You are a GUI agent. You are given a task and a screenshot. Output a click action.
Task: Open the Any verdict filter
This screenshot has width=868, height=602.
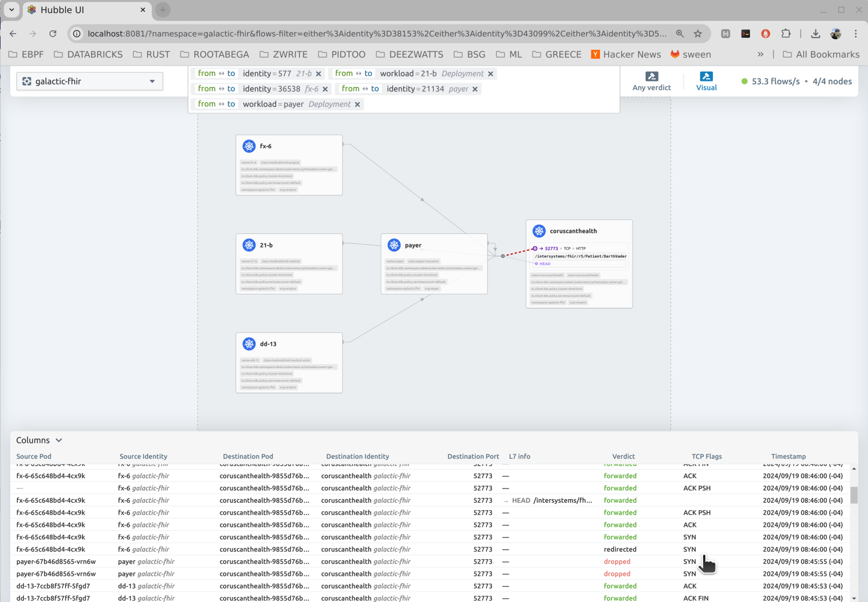pos(652,81)
